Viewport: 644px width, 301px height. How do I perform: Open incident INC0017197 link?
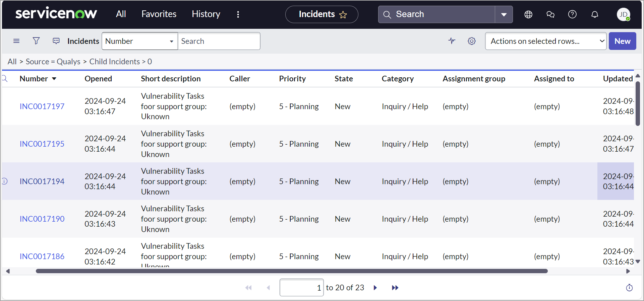pos(42,106)
